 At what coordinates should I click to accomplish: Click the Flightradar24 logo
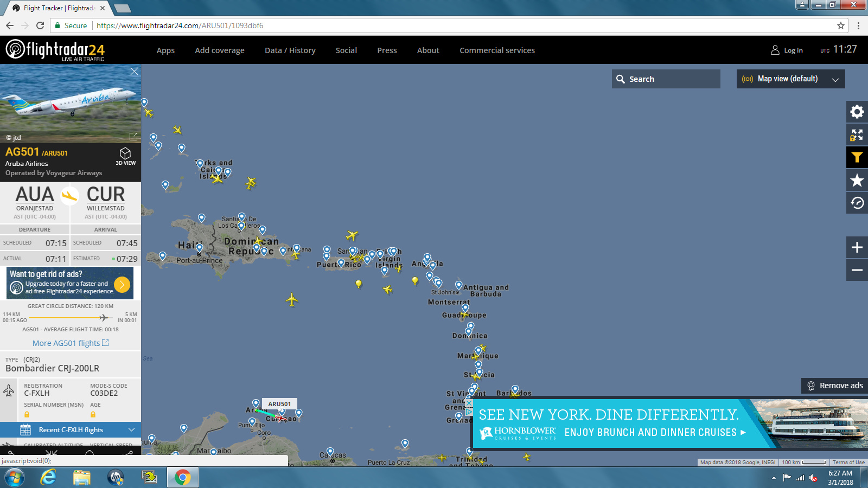(x=55, y=50)
